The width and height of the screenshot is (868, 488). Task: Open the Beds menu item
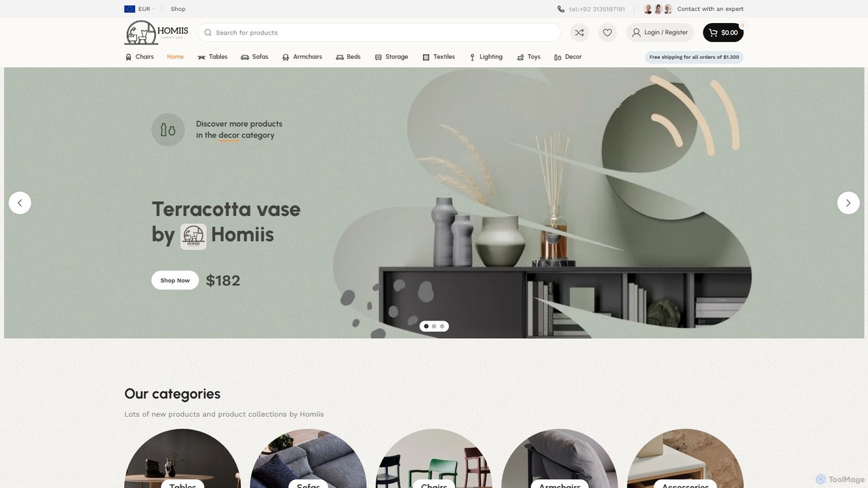(349, 57)
